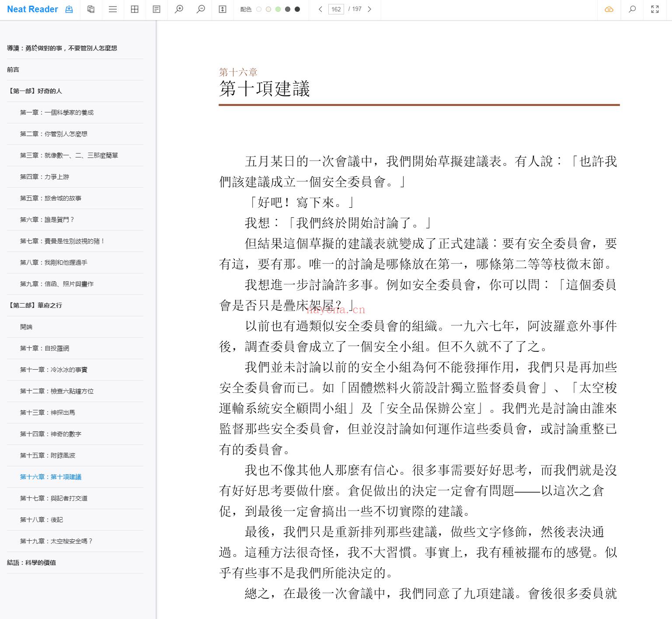Open 第一章：一個科學家的養成

click(57, 112)
